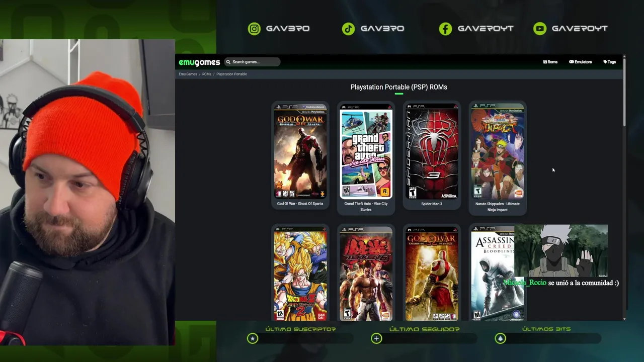This screenshot has width=644, height=362.
Task: Click the Playstation Portable breadcrumb
Action: [x=231, y=74]
